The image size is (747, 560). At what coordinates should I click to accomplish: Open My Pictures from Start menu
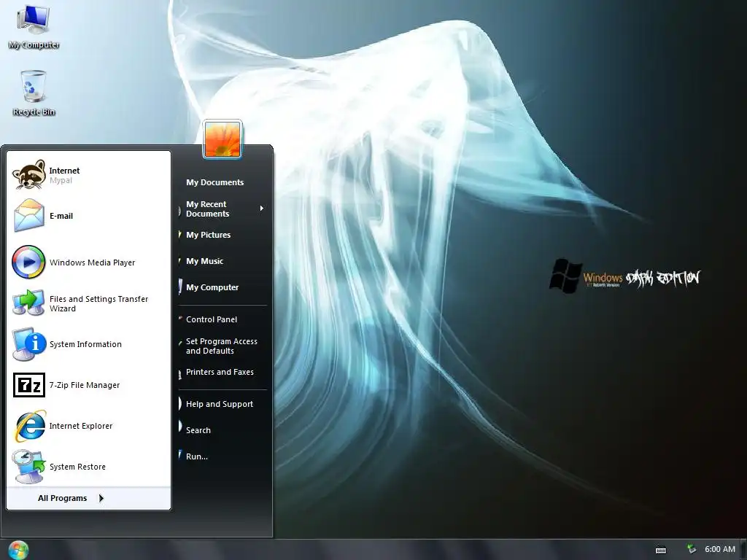[208, 235]
